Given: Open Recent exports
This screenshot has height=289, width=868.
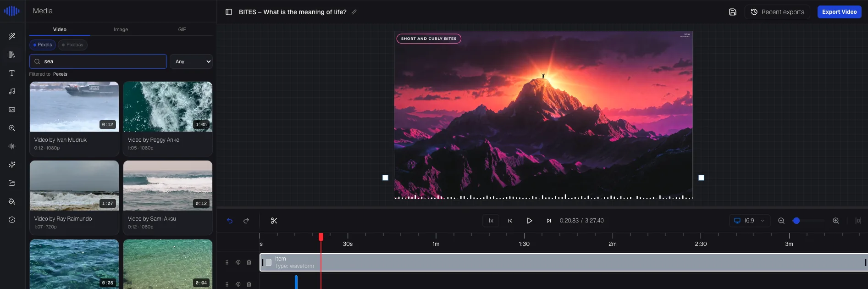Looking at the screenshot, I should tap(777, 12).
